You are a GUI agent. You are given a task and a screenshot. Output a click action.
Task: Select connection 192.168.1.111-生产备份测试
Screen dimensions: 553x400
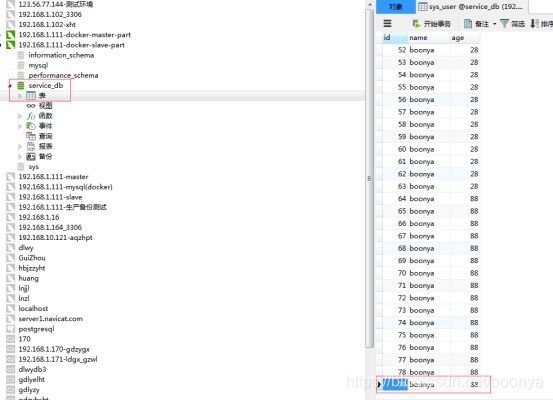pyautogui.click(x=62, y=207)
